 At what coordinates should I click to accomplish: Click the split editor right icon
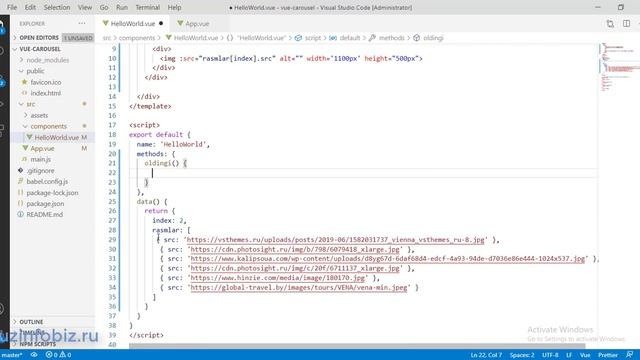point(627,24)
